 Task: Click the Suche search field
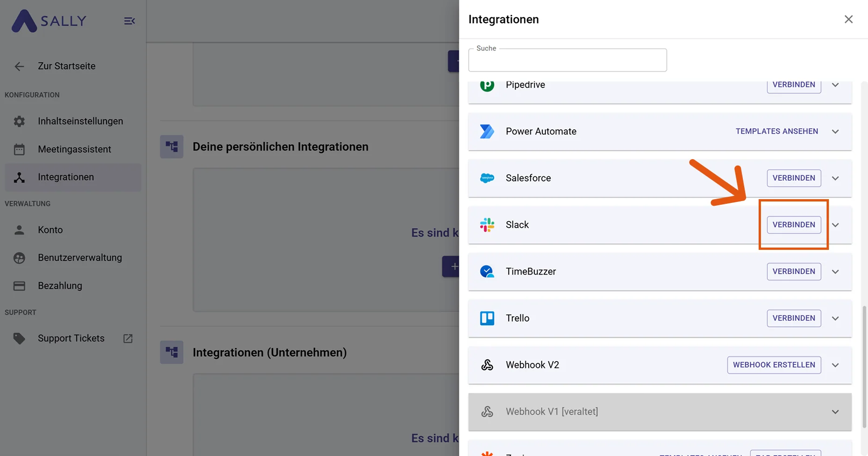567,60
